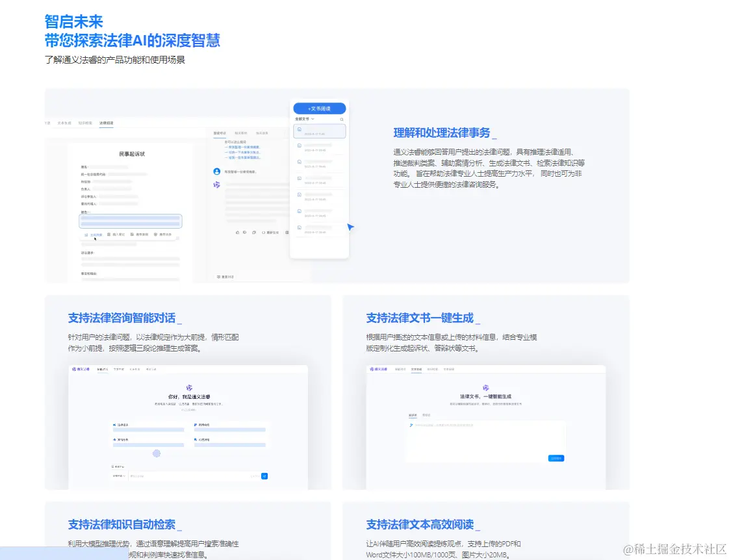Select the underlined 起诉状 sub-tab
The width and height of the screenshot is (731, 560).
point(413,415)
